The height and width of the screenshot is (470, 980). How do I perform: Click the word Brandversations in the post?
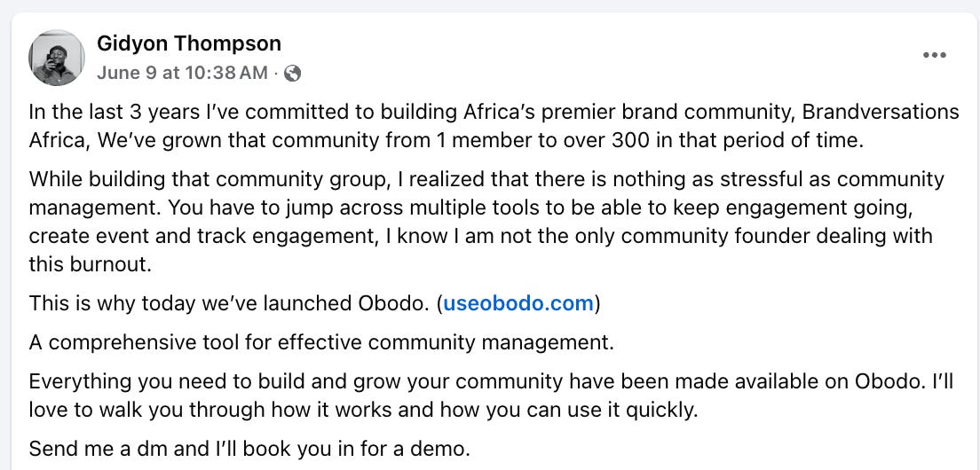pyautogui.click(x=880, y=113)
